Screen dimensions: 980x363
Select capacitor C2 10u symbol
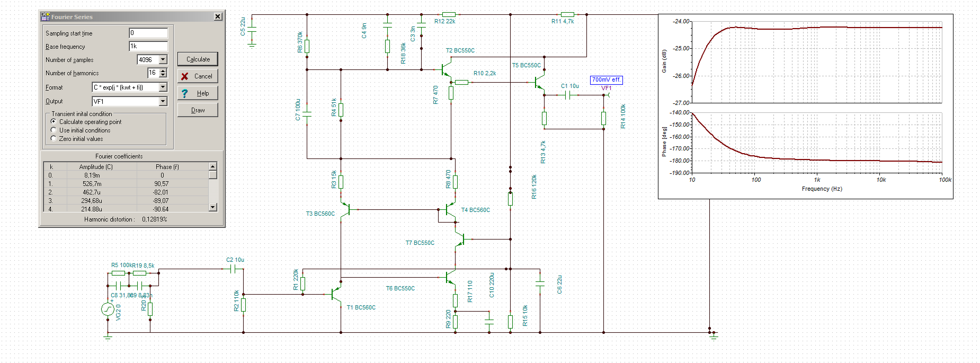tap(233, 269)
